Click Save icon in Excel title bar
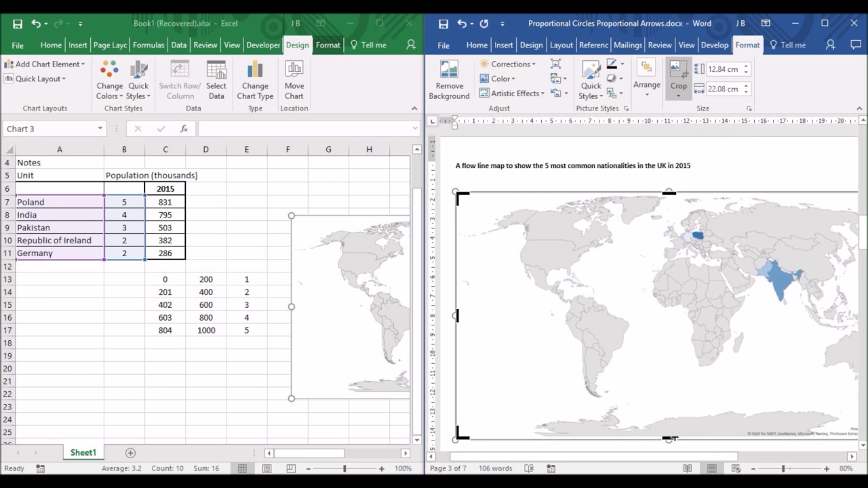 (18, 24)
